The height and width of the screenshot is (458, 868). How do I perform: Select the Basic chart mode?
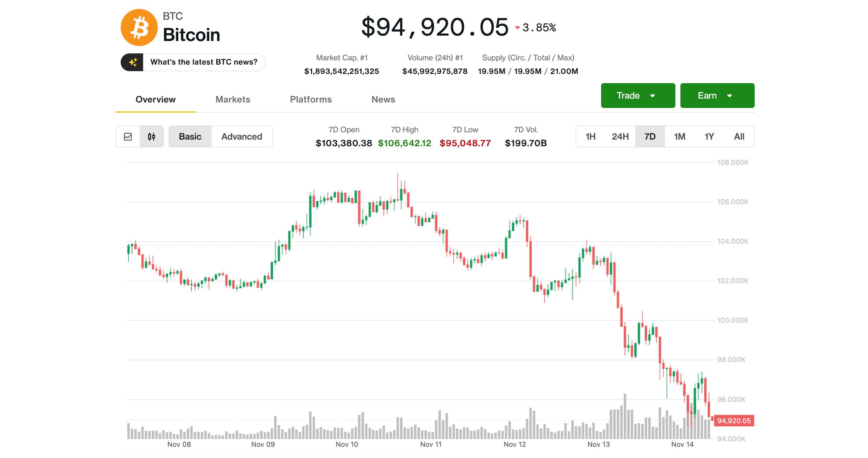(190, 136)
